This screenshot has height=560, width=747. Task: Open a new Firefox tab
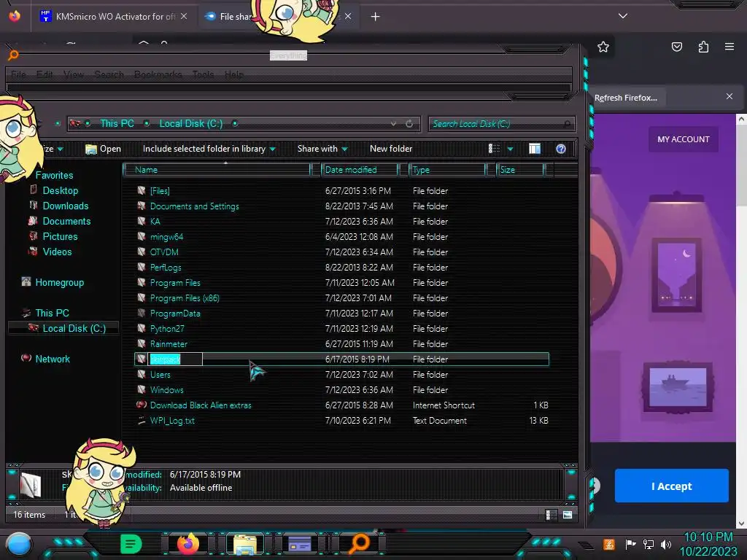tap(376, 17)
